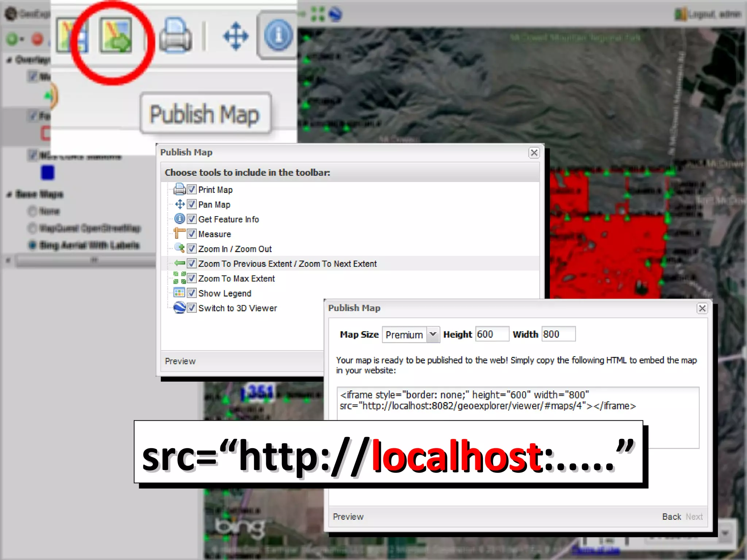
Task: Activate the Get Feature Info tool
Action: tap(278, 35)
